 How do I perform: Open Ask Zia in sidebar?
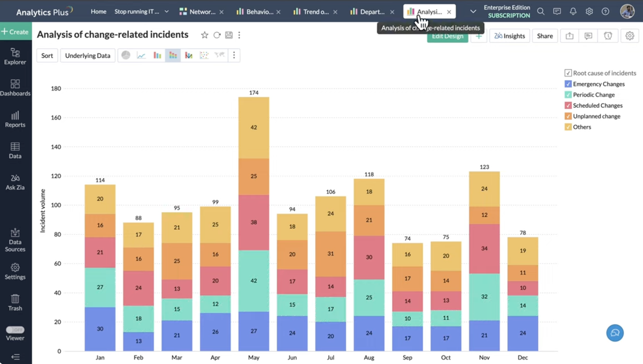pyautogui.click(x=15, y=182)
